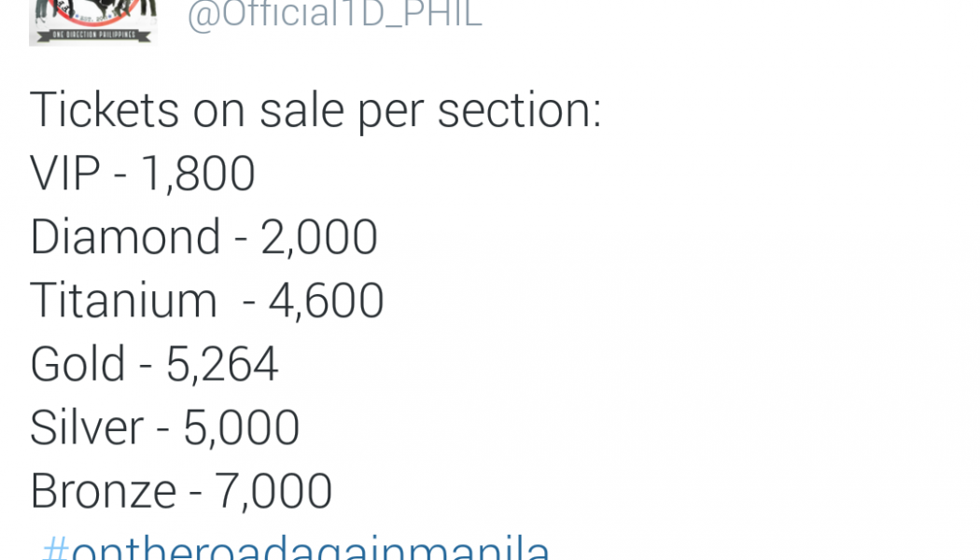
Task: Click the 'ONE DIRECTION PHILIPPINES' banner in the avatar
Action: tap(93, 35)
